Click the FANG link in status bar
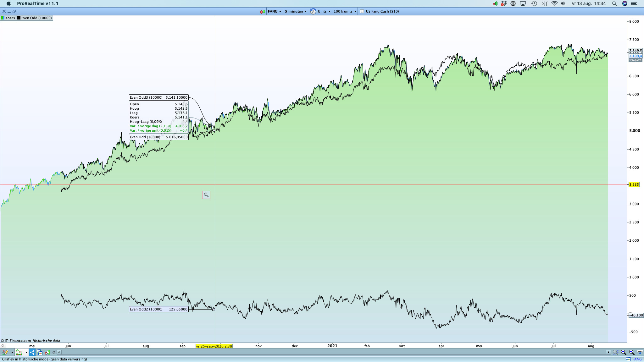644x362 pixels. pos(637,359)
